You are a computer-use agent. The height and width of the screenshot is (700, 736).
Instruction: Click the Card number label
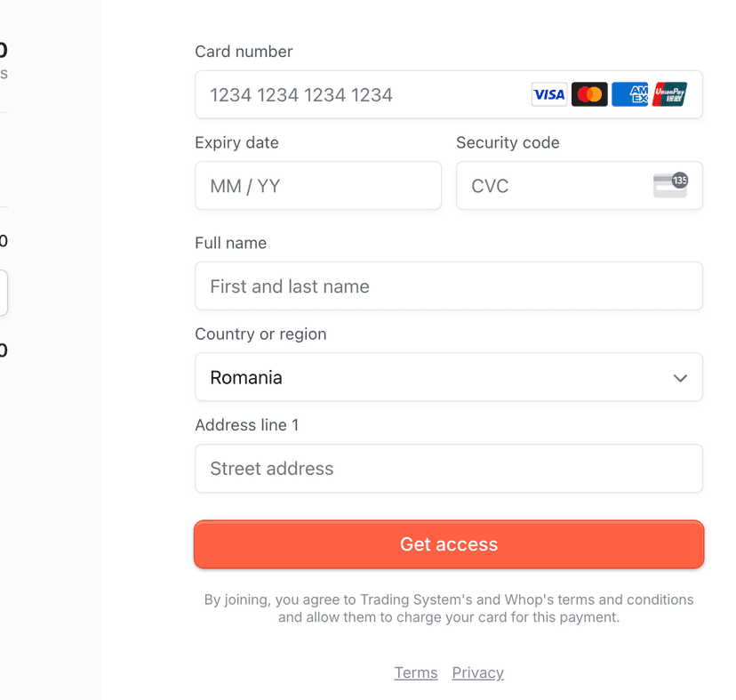click(x=244, y=52)
